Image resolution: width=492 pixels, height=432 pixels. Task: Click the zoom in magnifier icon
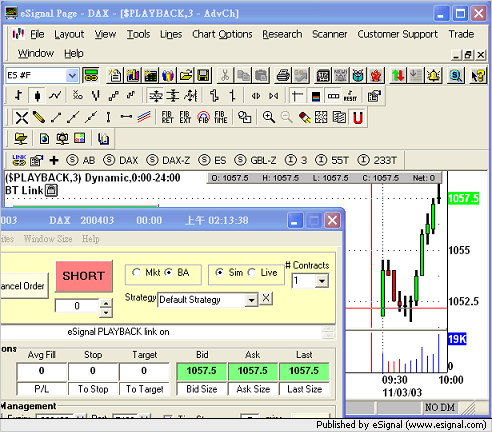tap(269, 117)
